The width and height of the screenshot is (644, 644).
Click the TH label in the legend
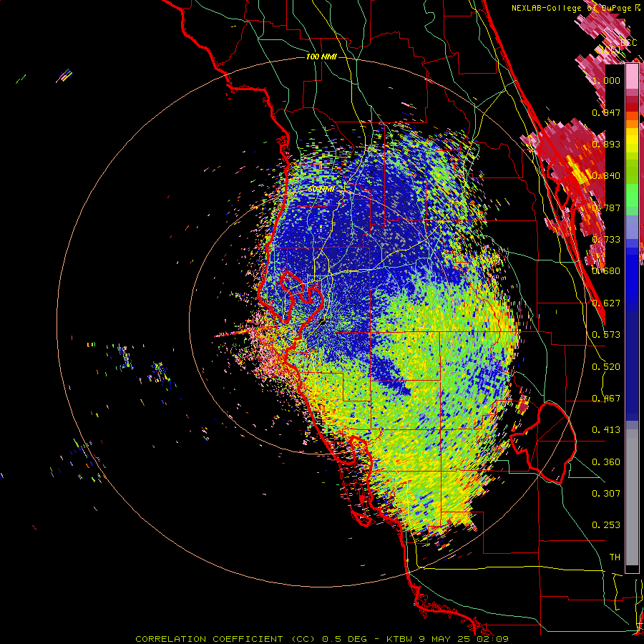(615, 557)
